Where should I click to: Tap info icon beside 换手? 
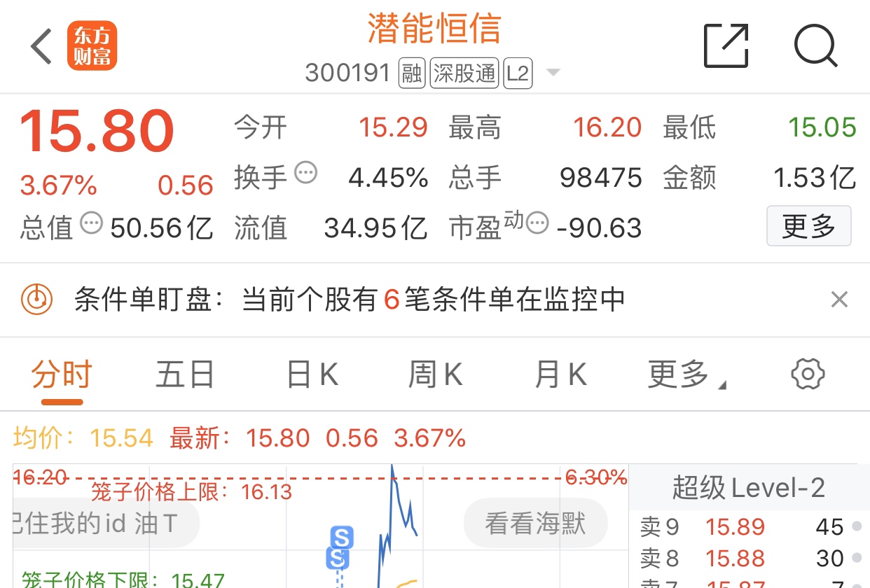tap(305, 172)
